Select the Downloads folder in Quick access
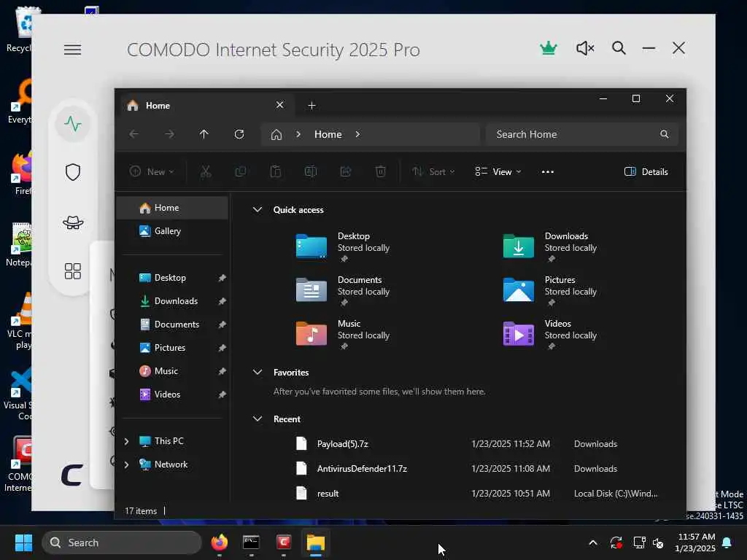Image resolution: width=747 pixels, height=560 pixels. (x=550, y=247)
